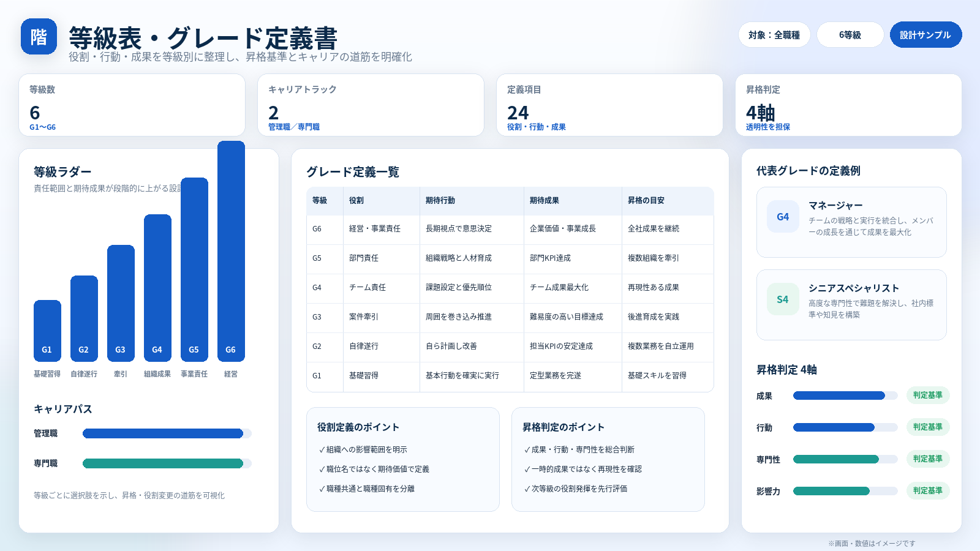Image resolution: width=980 pixels, height=551 pixels.
Task: Click the 職位名ではなく期待価値で定義 checklist item
Action: point(374,470)
